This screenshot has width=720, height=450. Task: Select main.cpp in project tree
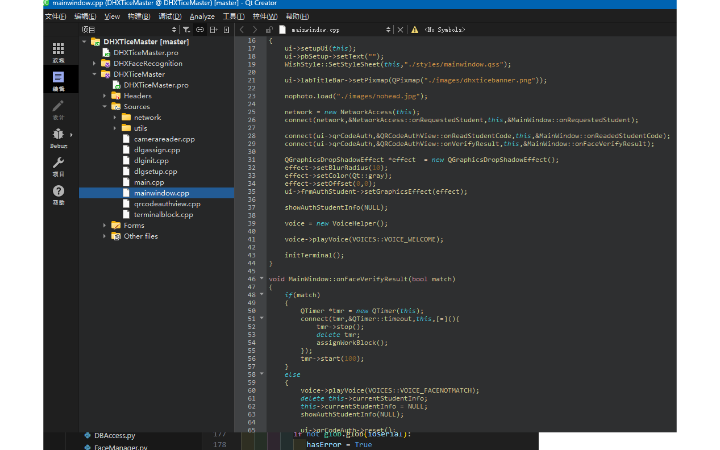tap(149, 182)
